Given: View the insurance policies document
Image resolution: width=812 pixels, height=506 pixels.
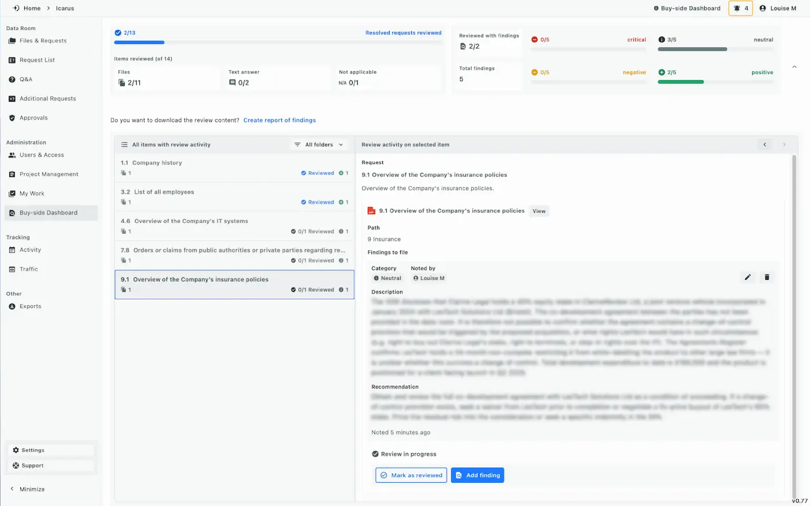Looking at the screenshot, I should [x=539, y=211].
